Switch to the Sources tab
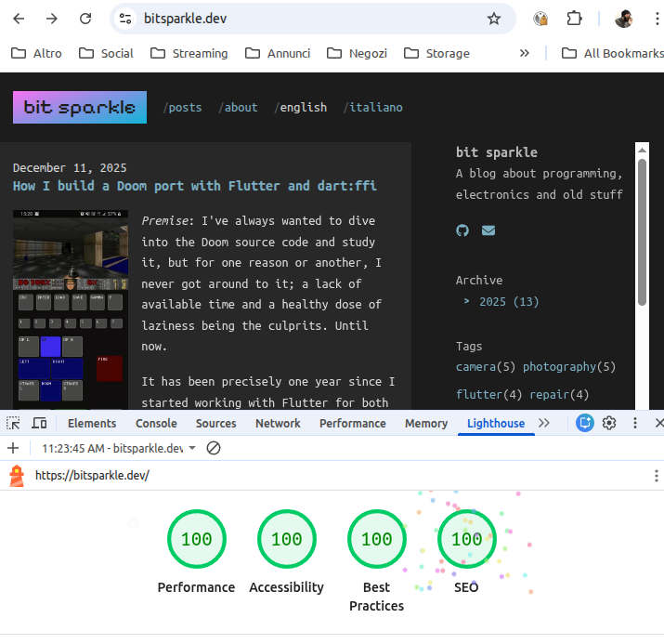 pyautogui.click(x=216, y=423)
